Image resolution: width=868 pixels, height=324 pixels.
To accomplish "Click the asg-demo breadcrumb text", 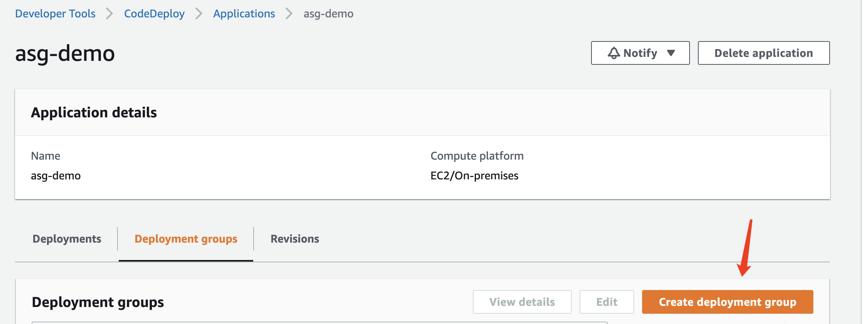I will (328, 14).
